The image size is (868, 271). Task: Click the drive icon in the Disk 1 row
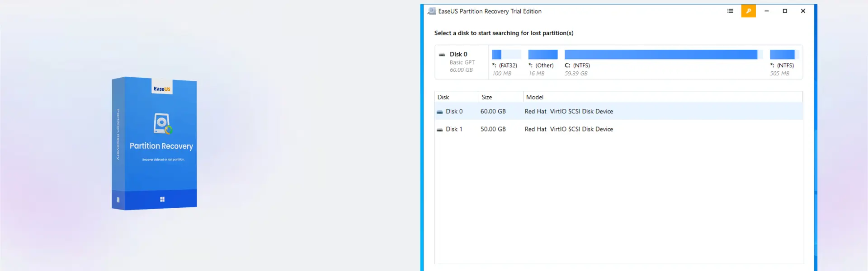coord(439,130)
